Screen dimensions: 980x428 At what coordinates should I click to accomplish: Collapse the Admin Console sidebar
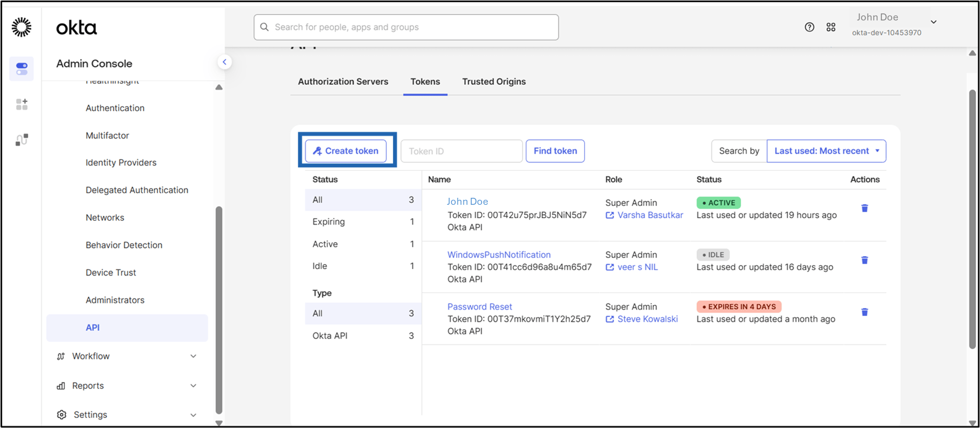click(224, 62)
